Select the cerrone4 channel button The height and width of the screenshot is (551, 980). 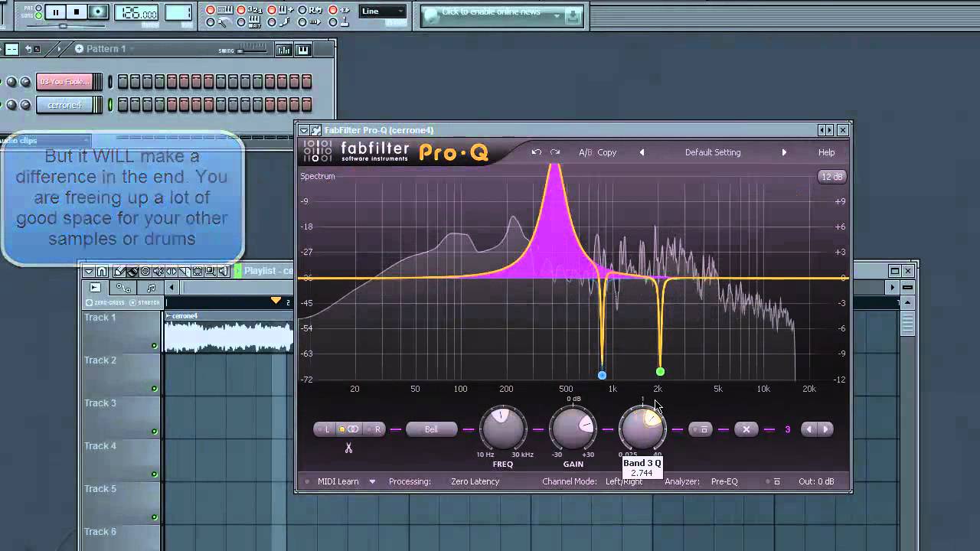[65, 105]
